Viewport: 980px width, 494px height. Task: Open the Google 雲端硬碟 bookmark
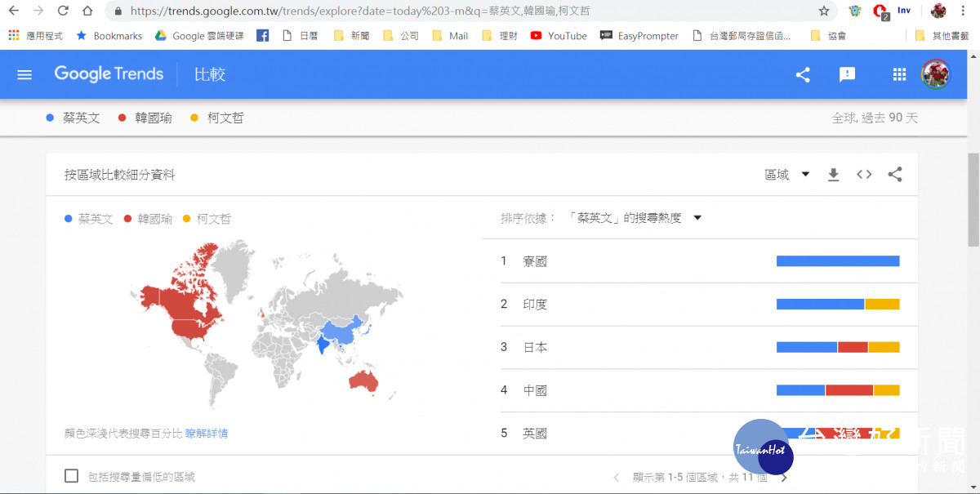click(x=199, y=36)
